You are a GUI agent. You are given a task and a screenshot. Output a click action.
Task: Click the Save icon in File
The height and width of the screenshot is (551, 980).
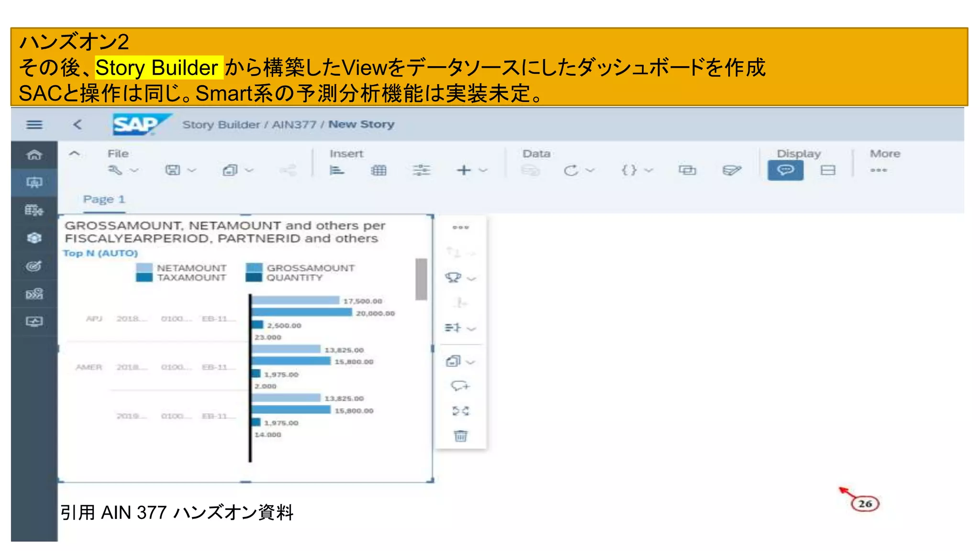click(x=173, y=170)
